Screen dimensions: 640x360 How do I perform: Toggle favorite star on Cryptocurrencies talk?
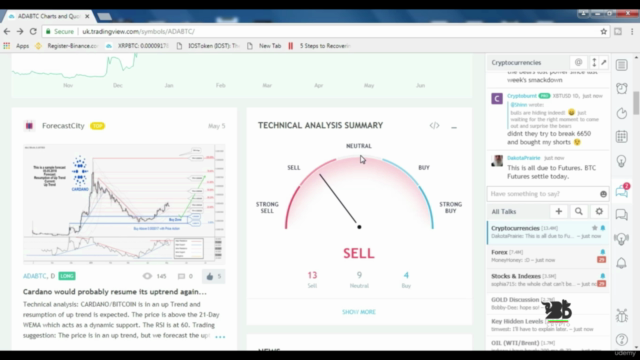(x=595, y=228)
